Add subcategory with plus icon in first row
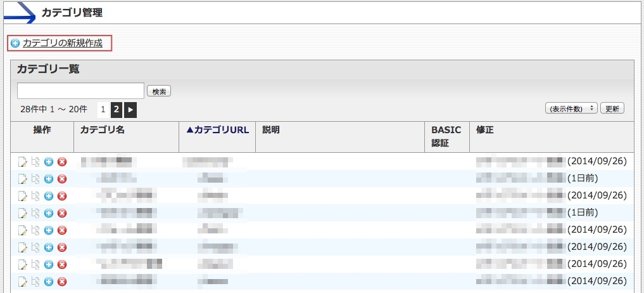 [49, 162]
